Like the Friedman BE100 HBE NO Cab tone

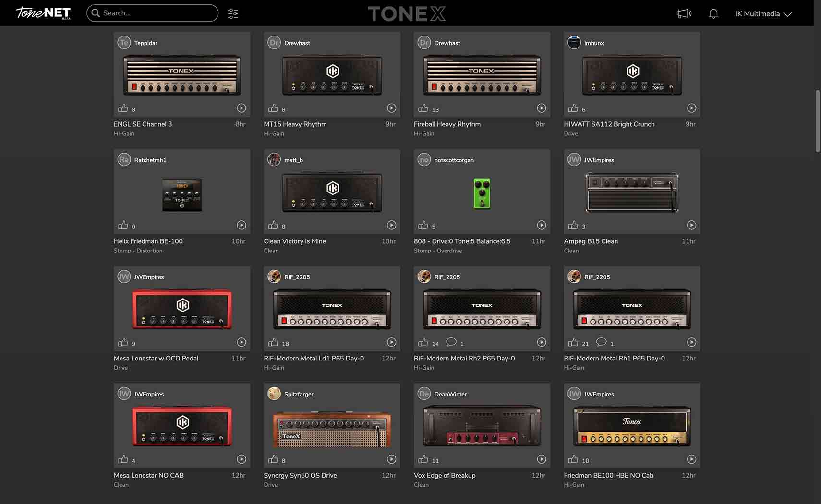click(573, 459)
